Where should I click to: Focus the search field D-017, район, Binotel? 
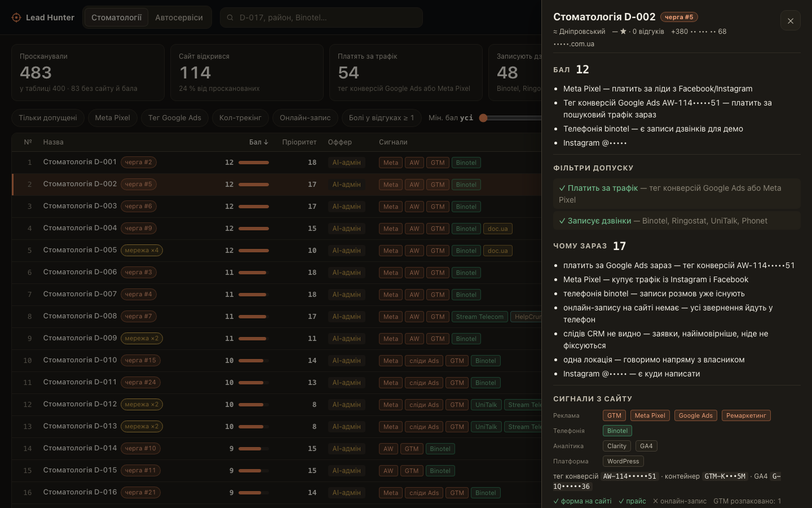(321, 17)
